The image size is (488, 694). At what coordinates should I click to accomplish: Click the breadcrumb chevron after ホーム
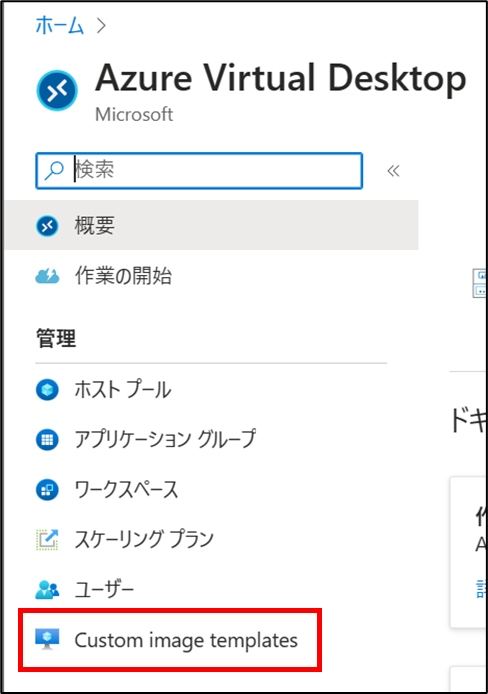[x=101, y=26]
